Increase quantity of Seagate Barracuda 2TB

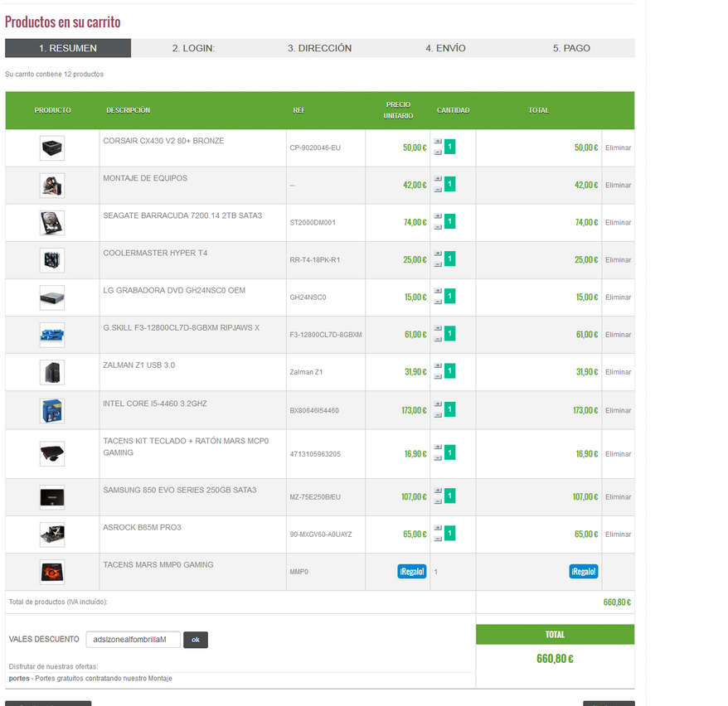coord(438,216)
